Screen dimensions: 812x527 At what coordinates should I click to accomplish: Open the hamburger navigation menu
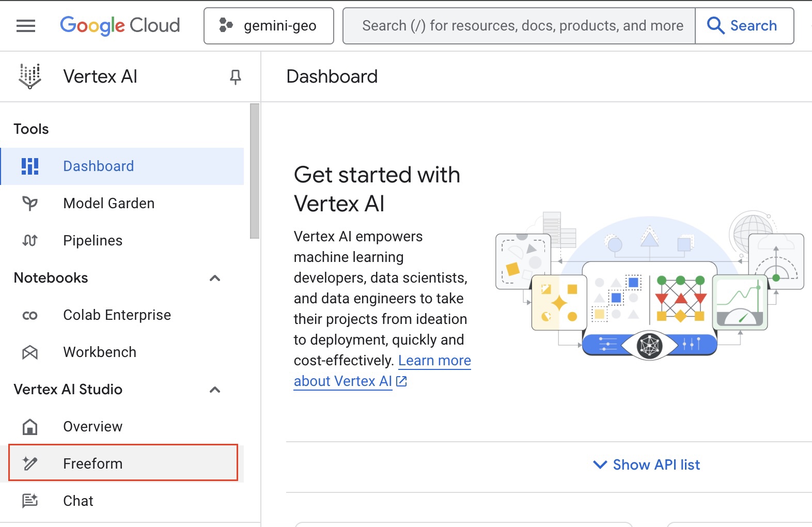[26, 26]
